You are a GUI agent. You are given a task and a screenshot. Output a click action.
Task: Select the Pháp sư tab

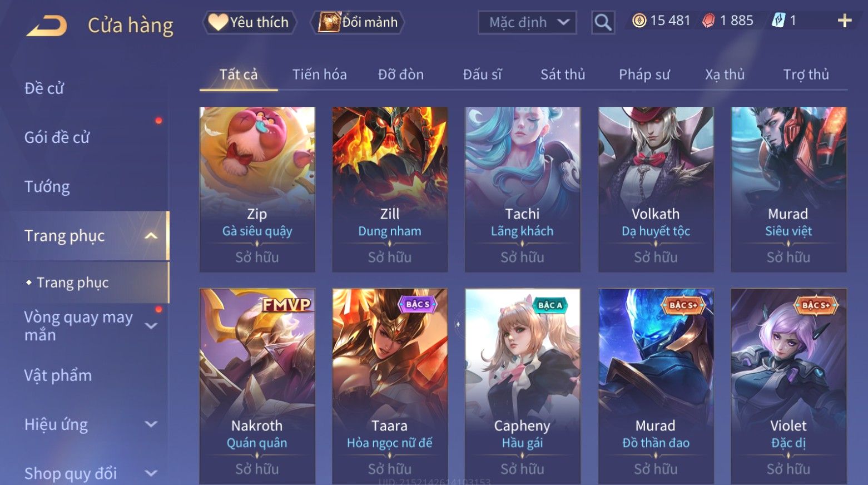coord(644,75)
